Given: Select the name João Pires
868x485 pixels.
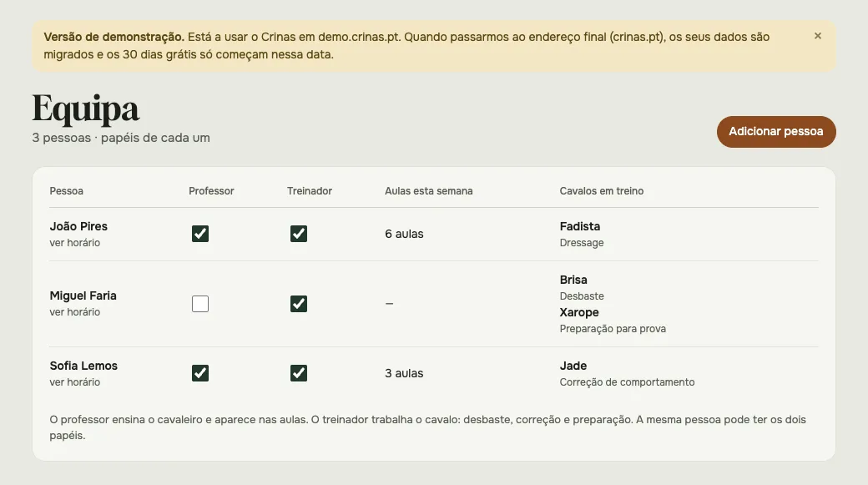Looking at the screenshot, I should pyautogui.click(x=78, y=226).
